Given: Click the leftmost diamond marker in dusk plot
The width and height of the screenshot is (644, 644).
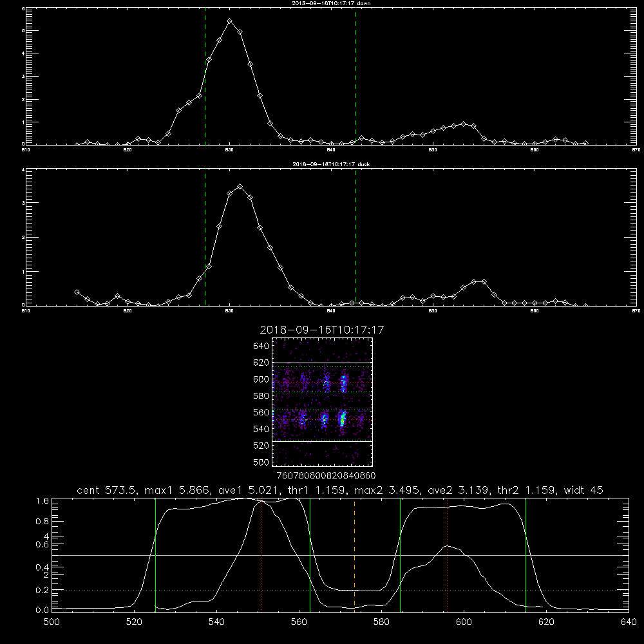Looking at the screenshot, I should [x=77, y=292].
